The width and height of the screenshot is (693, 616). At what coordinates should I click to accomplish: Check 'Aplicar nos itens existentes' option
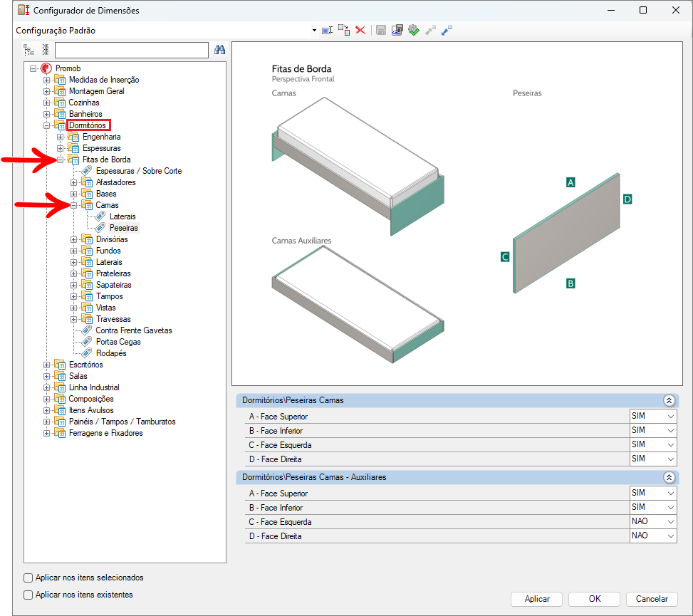tap(28, 595)
